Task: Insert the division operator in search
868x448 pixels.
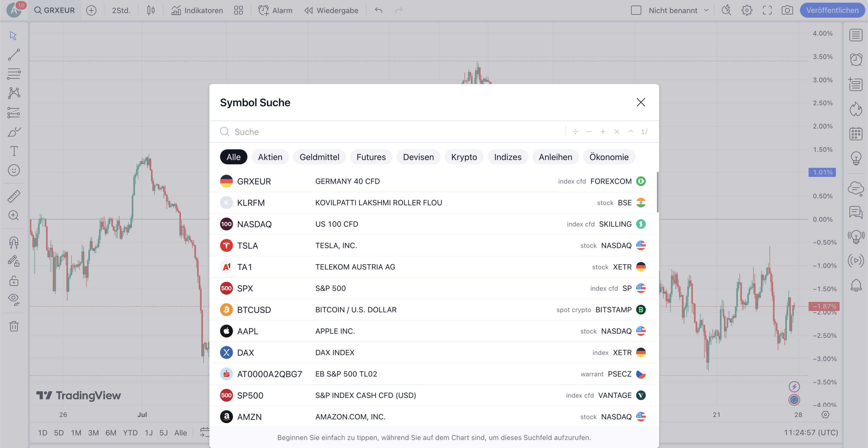Action: [x=575, y=132]
